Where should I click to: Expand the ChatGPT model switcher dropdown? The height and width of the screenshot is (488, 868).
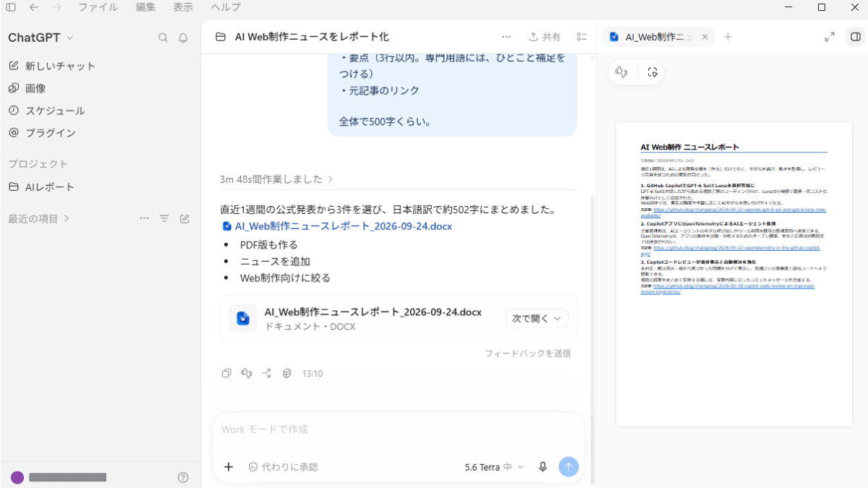pos(41,38)
